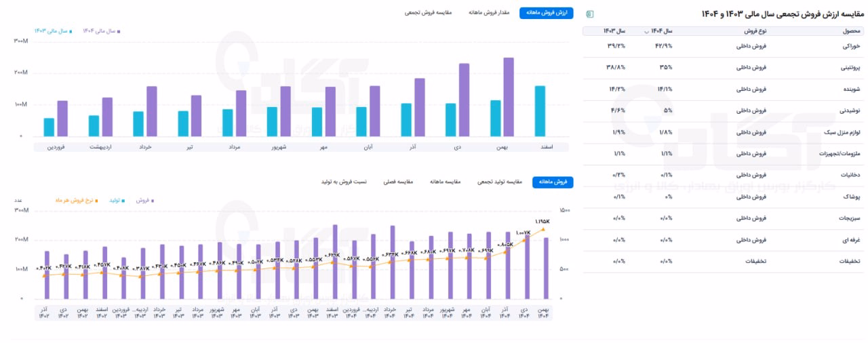Click the دخانیات product row
This screenshot has width=868, height=343.
pos(723,176)
